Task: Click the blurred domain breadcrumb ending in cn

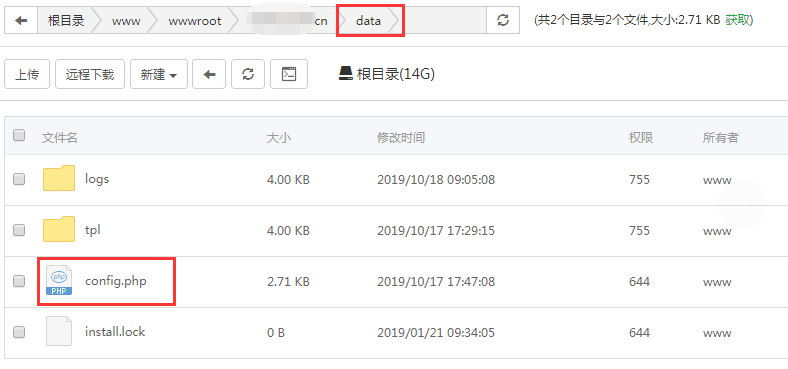Action: click(286, 21)
